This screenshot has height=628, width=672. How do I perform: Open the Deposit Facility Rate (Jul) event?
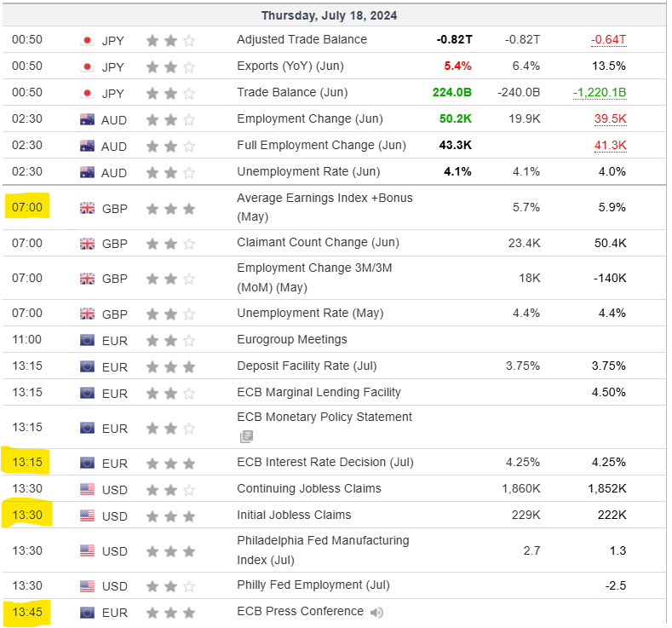tap(307, 366)
